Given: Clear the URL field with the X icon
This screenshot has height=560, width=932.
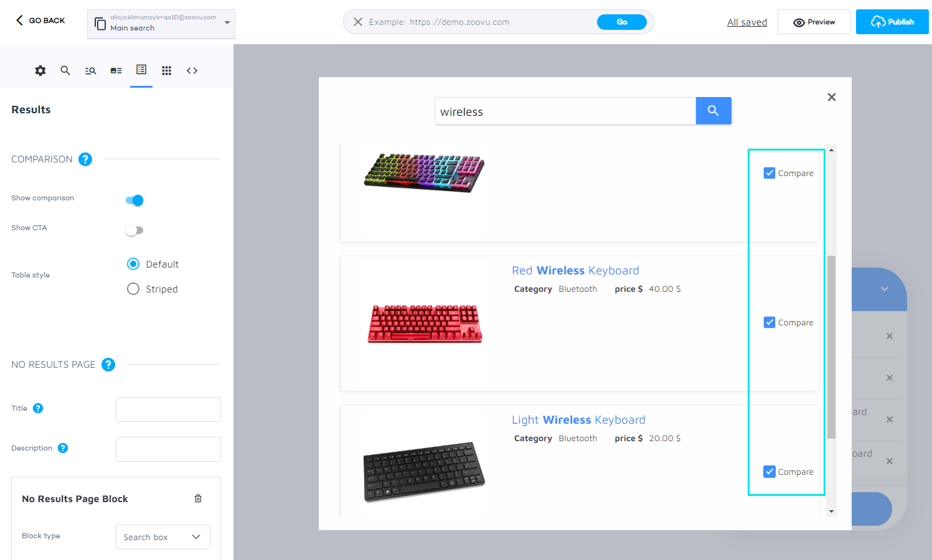Looking at the screenshot, I should point(358,22).
